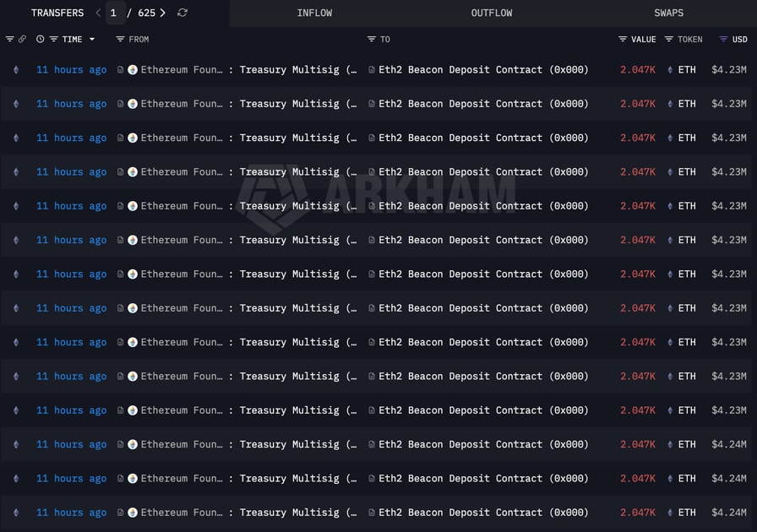
Task: Refresh the transfers list
Action: 182,13
